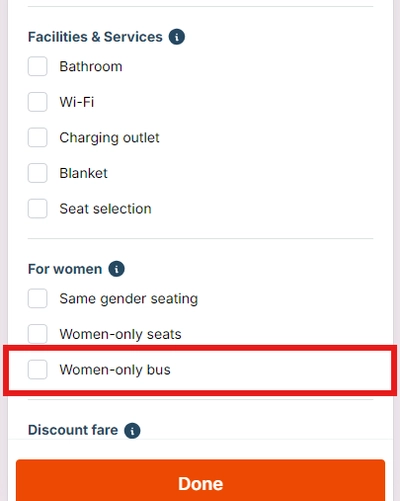The image size is (400, 501).
Task: Check the Charging outlet box
Action: tap(37, 137)
